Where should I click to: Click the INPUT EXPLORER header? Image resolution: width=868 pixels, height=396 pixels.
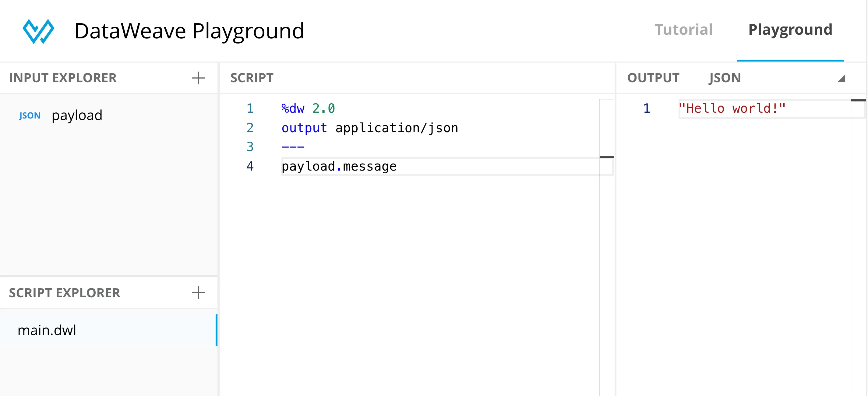[x=63, y=78]
